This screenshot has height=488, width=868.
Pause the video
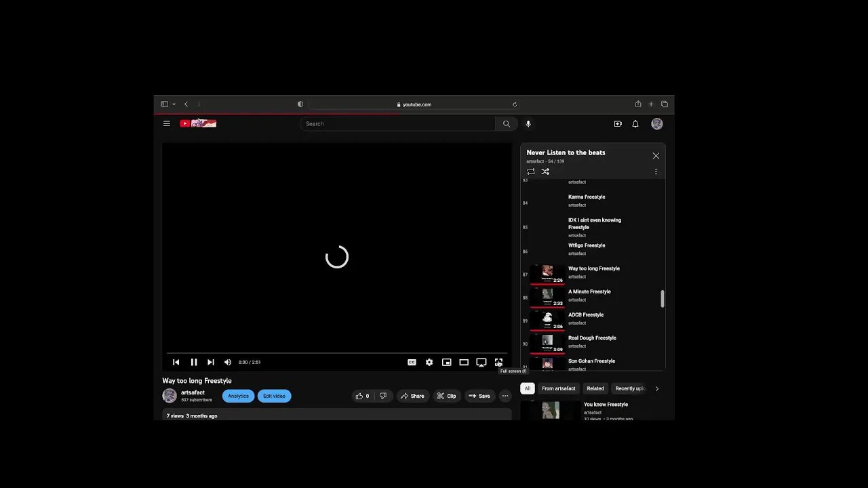pos(194,362)
